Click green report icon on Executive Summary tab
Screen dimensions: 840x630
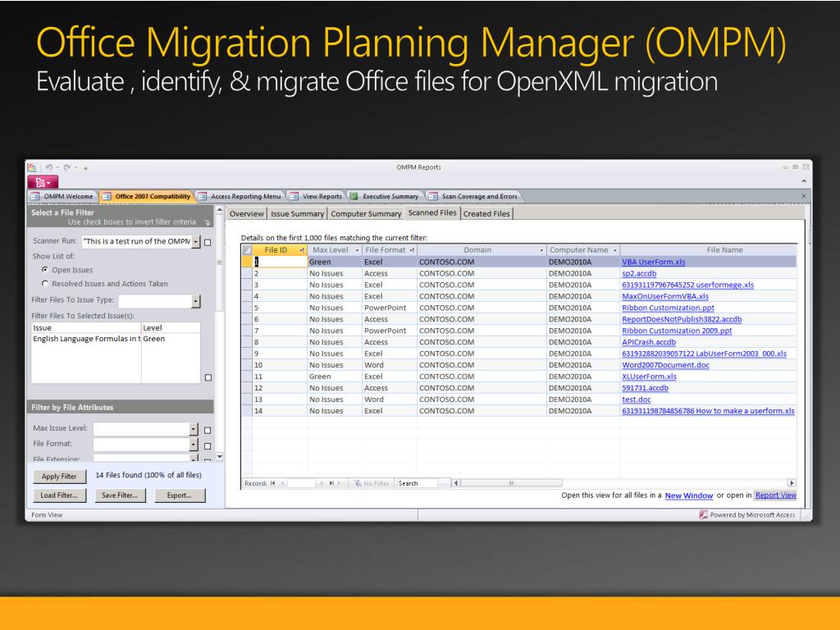(x=354, y=197)
